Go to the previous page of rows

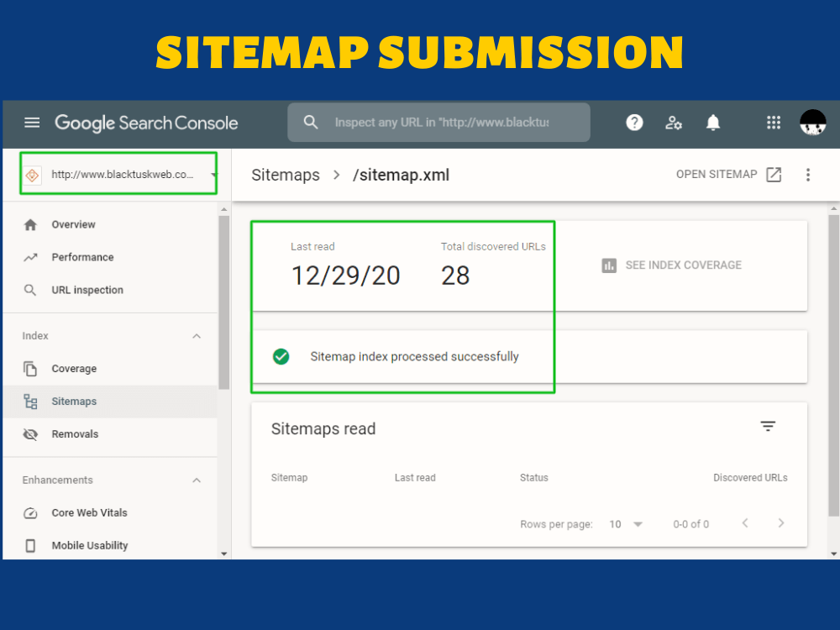[745, 522]
